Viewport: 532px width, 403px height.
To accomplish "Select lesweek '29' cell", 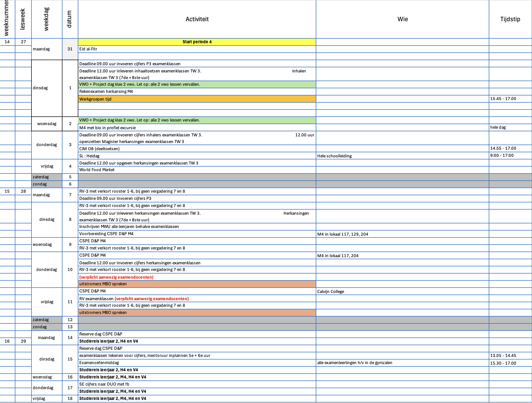I will coord(23,341).
